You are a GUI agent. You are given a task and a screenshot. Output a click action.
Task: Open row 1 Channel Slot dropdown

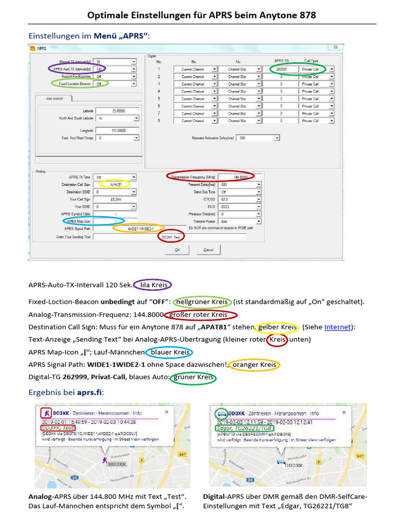coord(259,69)
